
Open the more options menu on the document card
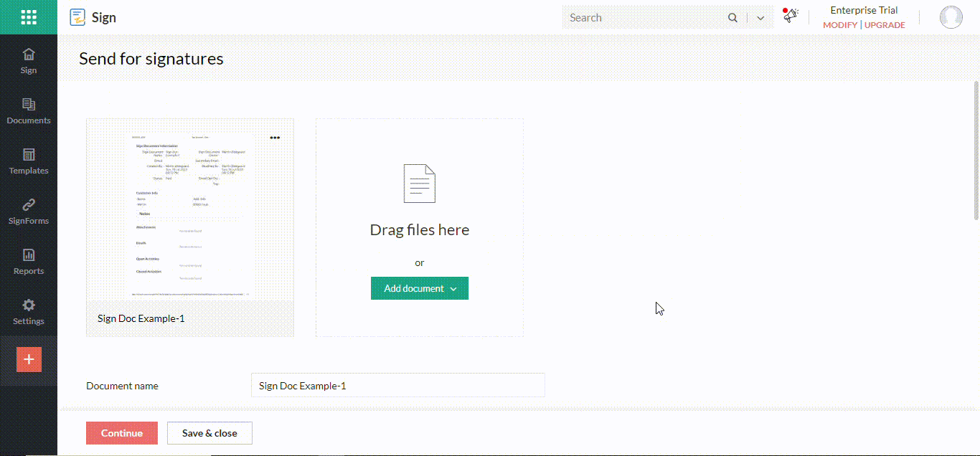tap(275, 137)
